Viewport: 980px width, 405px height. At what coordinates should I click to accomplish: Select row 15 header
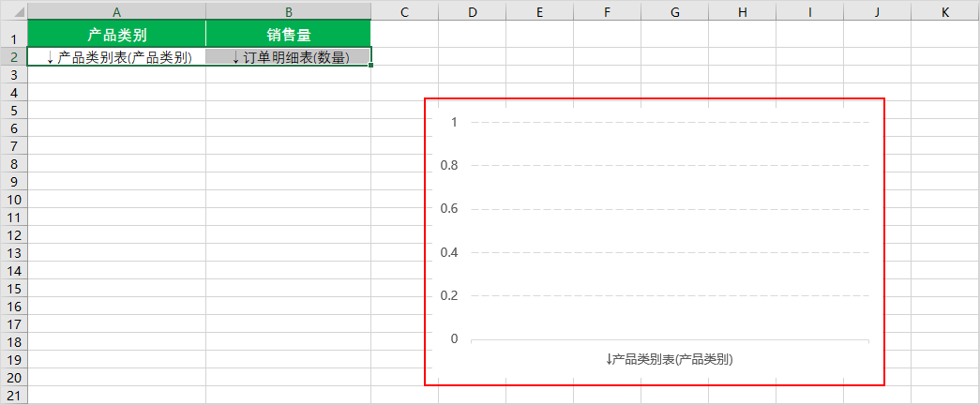pyautogui.click(x=14, y=289)
